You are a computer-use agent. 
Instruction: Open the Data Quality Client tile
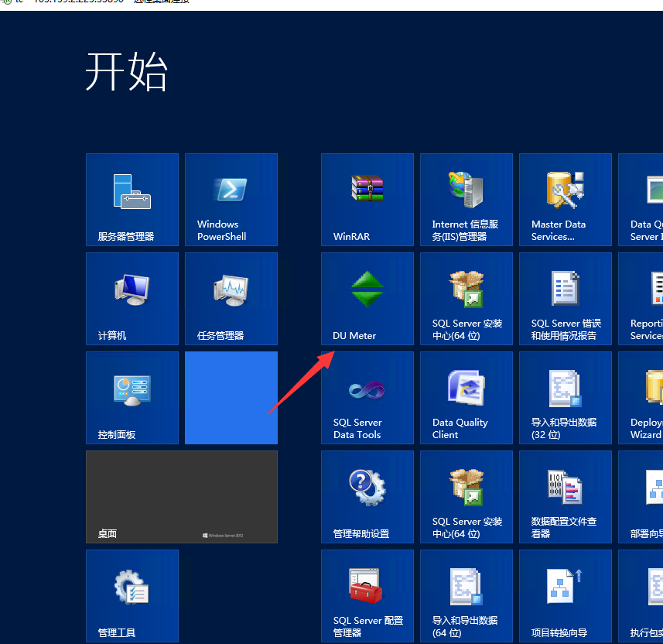[x=466, y=398]
